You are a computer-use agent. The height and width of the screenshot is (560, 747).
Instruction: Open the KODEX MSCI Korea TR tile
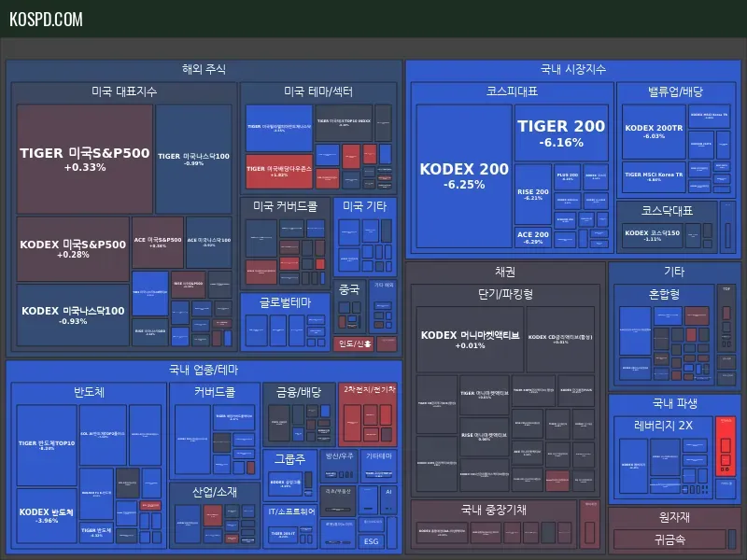710,116
